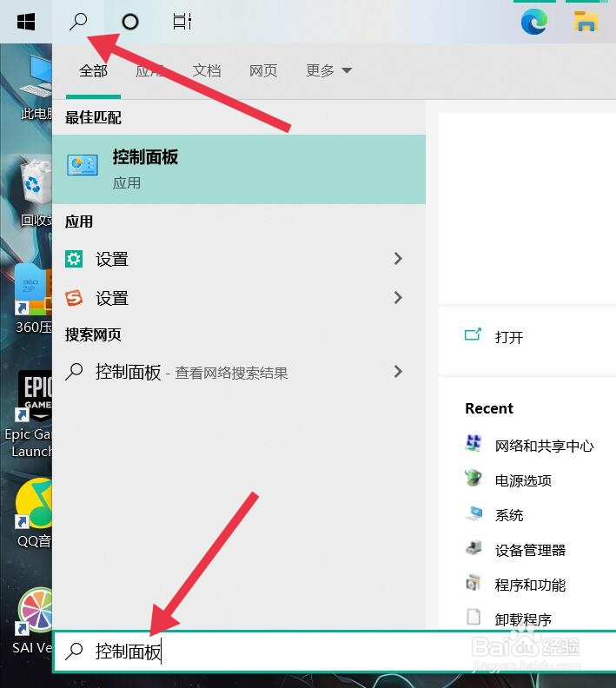Click the 设备管理器 icon
Screen dimensions: 616x688
click(474, 547)
